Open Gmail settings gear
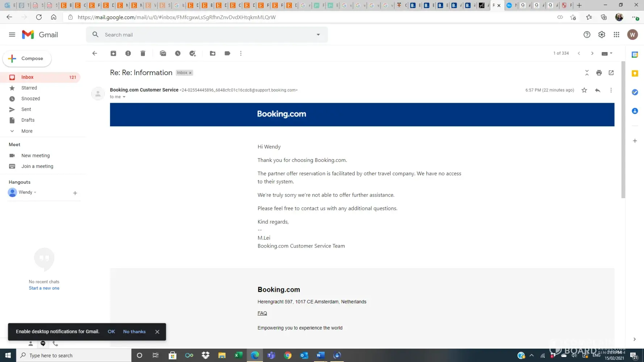 602,35
